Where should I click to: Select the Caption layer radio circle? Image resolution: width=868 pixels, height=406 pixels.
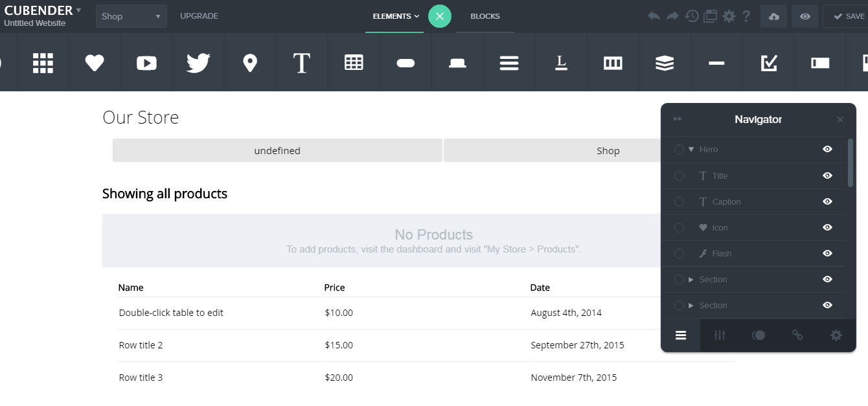(679, 201)
